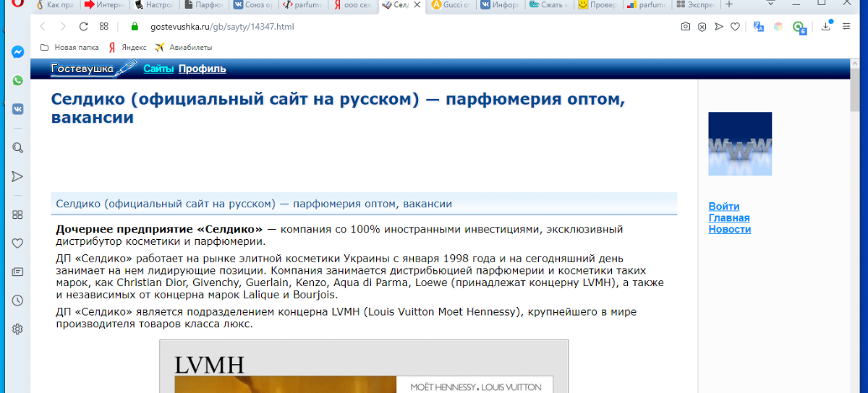Take a snapshot with camera icon
Viewport: 868px width, 393px height.
coord(686,27)
